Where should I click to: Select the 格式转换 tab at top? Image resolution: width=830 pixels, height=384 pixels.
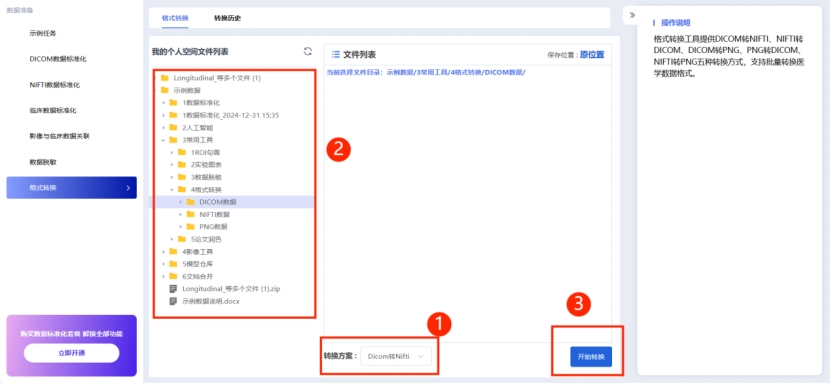pyautogui.click(x=175, y=18)
